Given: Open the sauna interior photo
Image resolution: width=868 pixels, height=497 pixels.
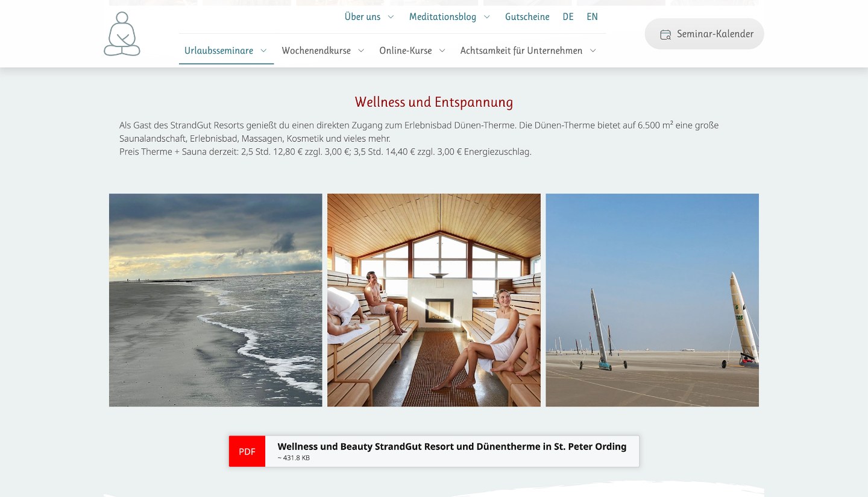Looking at the screenshot, I should pos(434,300).
